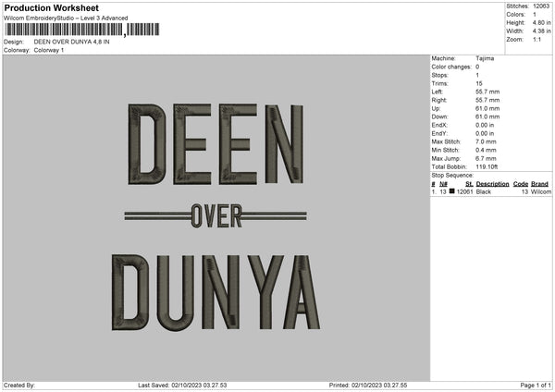Click the Width value '4.38 in'
Image resolution: width=555 pixels, height=392 pixels.
541,31
